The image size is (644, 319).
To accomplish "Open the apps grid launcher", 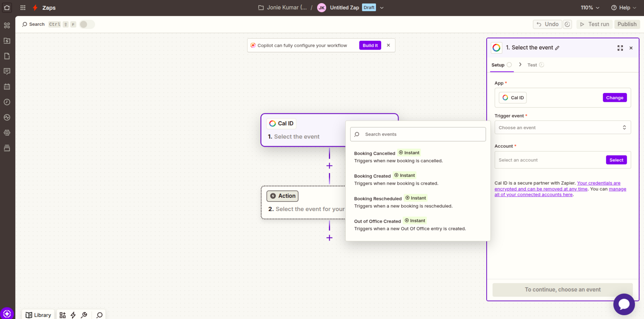I will click(23, 8).
